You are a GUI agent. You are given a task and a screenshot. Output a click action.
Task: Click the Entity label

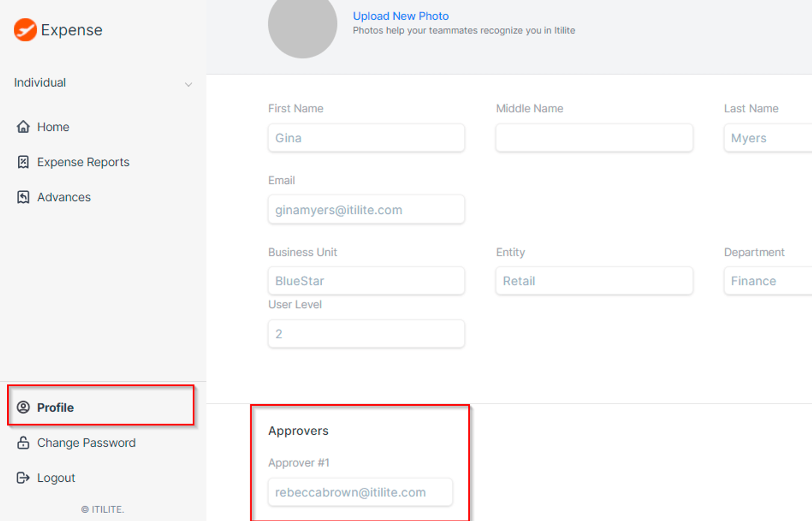click(x=510, y=252)
